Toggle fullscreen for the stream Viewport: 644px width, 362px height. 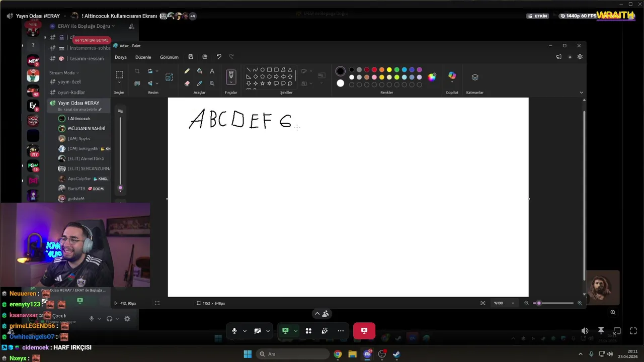633,331
